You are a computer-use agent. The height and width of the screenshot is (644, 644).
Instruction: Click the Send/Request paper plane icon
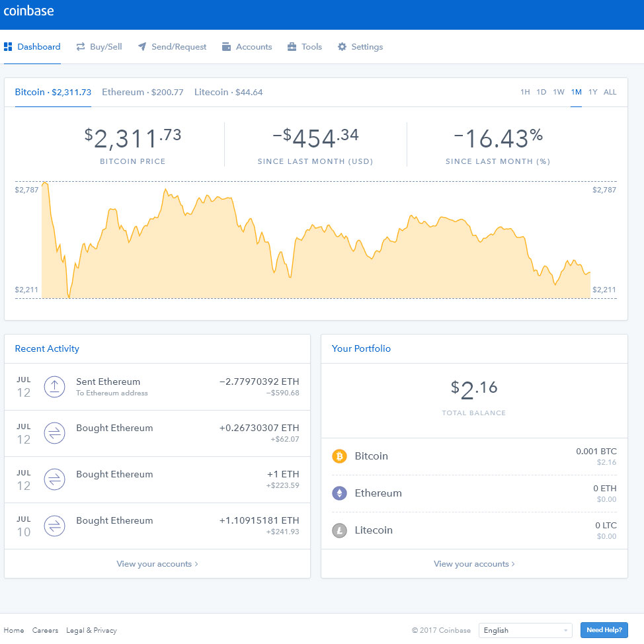pos(142,47)
